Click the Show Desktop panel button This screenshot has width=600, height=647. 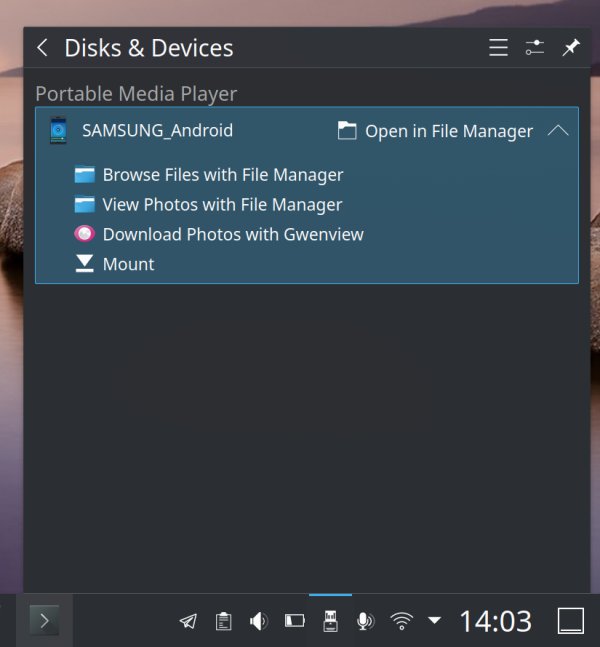tap(571, 621)
